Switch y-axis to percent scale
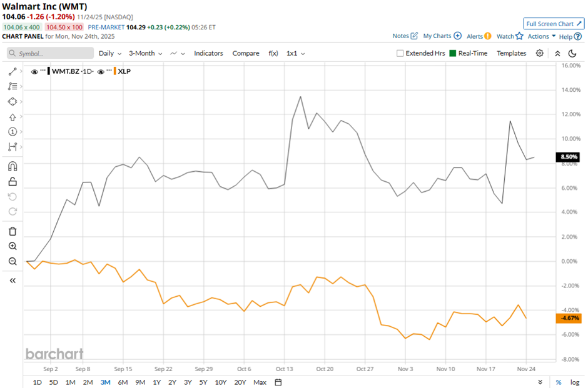 559,382
